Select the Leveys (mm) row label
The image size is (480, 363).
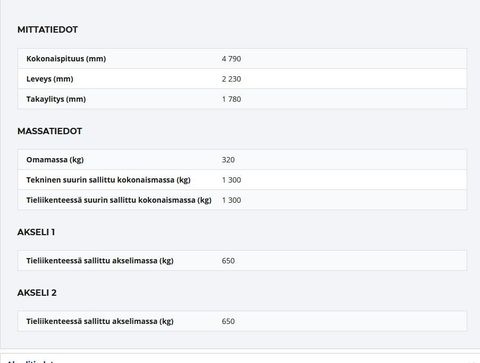tap(50, 79)
